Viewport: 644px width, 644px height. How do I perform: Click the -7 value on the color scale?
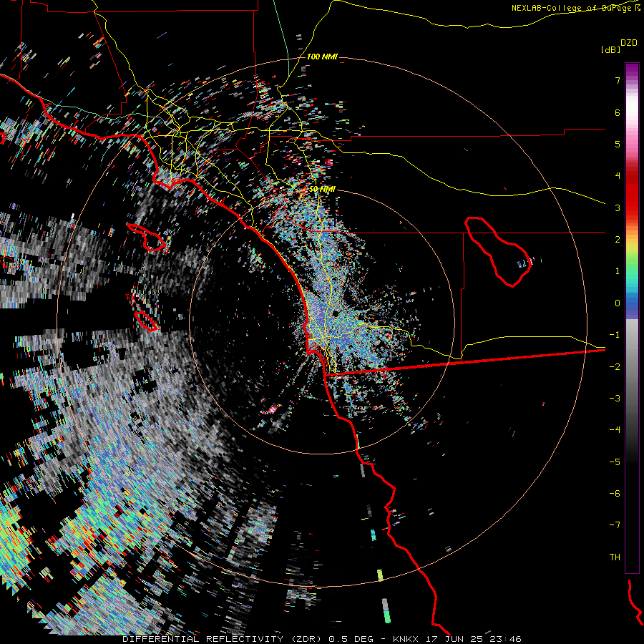615,525
